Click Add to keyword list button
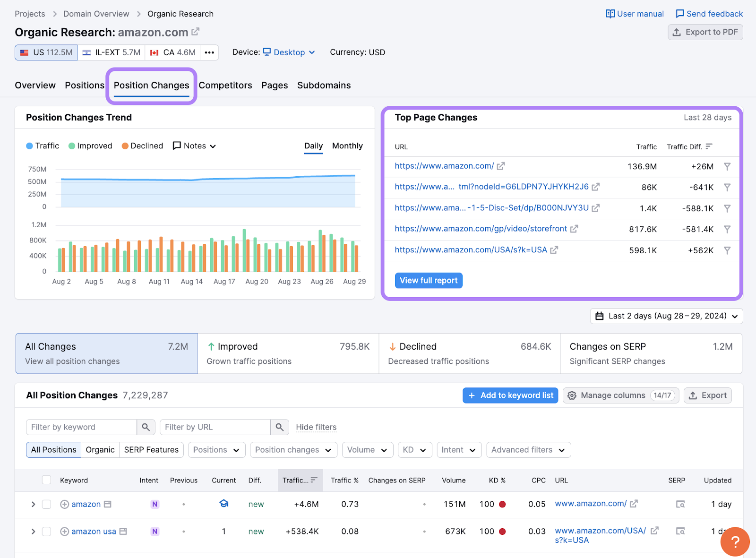756x558 pixels. 510,395
